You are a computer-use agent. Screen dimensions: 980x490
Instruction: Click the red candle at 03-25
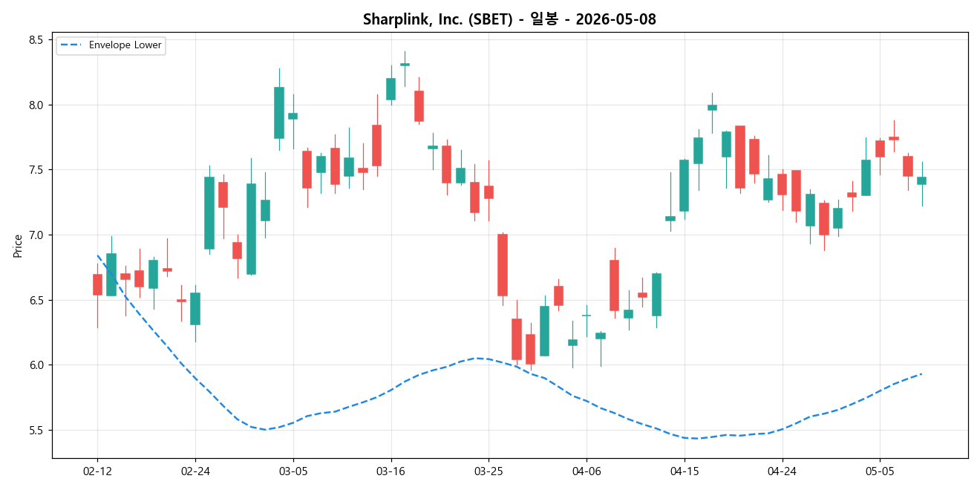(489, 192)
